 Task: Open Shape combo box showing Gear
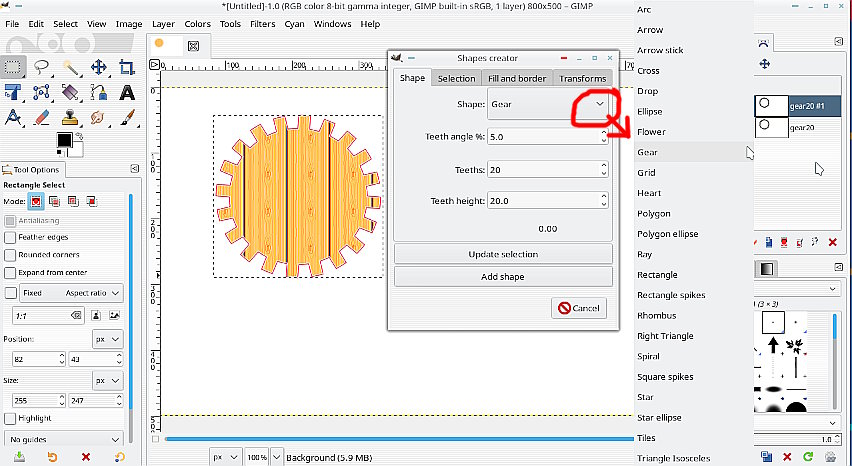click(548, 104)
